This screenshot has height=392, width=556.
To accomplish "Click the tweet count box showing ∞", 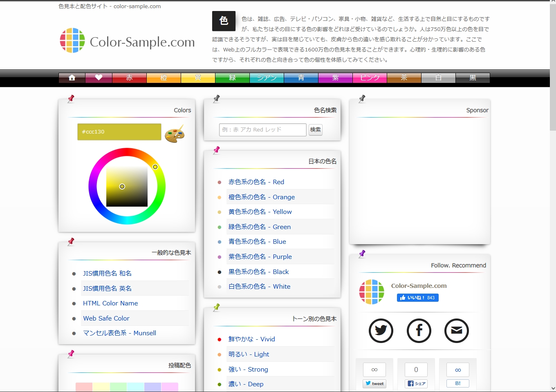I will (x=374, y=370).
